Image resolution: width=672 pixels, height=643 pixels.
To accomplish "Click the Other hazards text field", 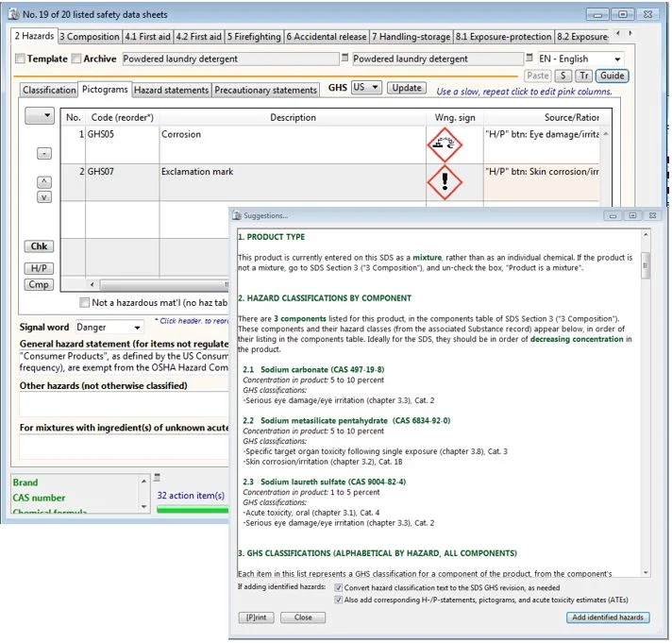I will point(125,404).
